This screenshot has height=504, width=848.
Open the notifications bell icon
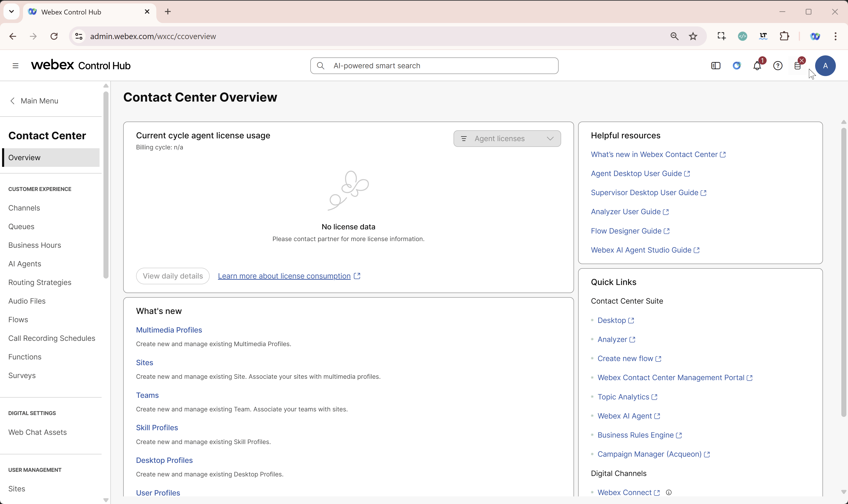tap(757, 65)
